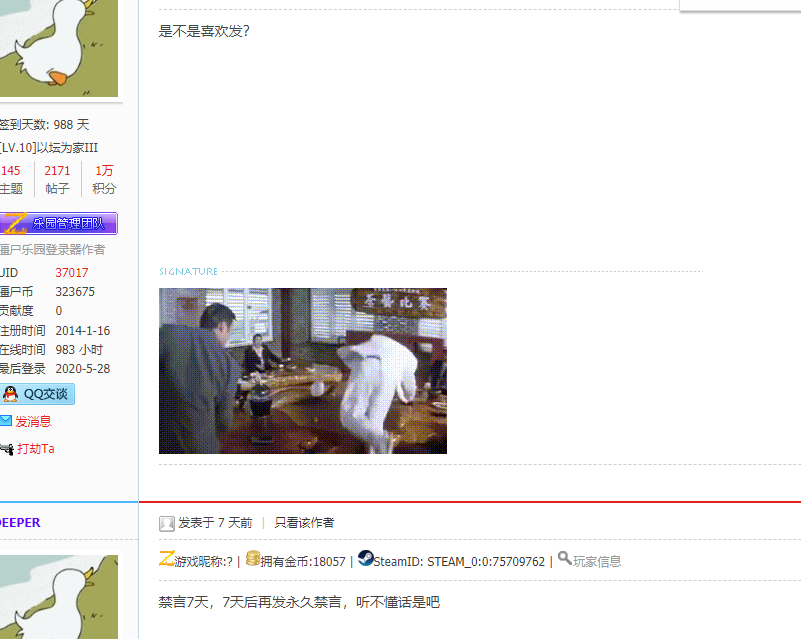Click the pistol icon beside 打劫Ta
Viewport: 801px width, 639px height.
[x=9, y=448]
